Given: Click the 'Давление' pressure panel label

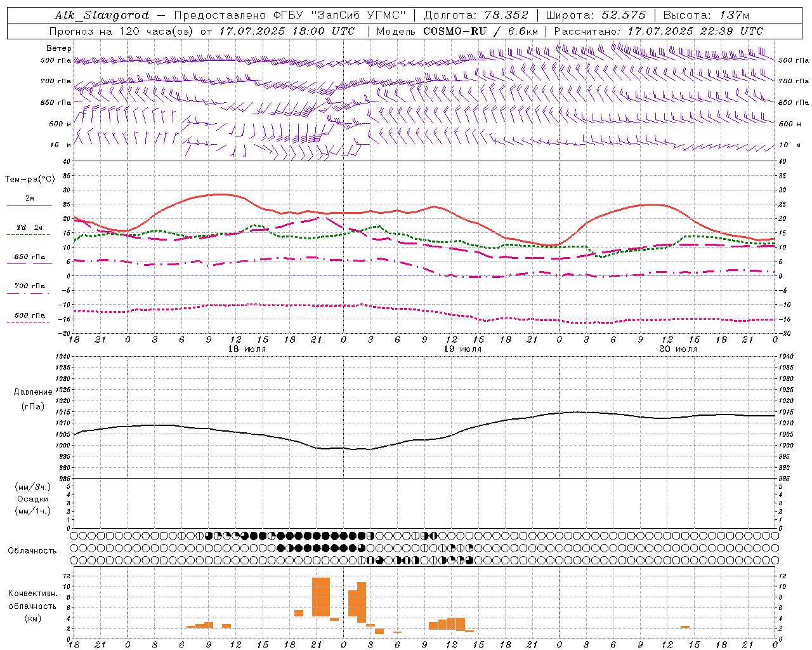Looking at the screenshot, I should pyautogui.click(x=33, y=392).
